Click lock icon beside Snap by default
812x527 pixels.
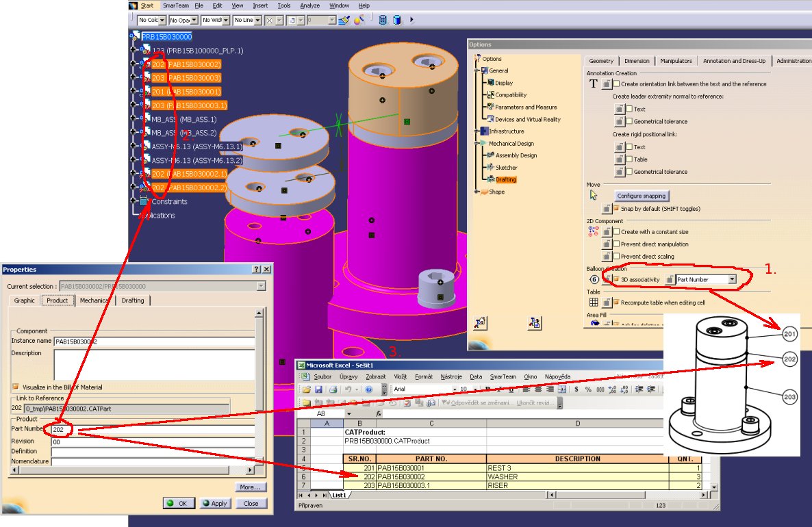click(607, 209)
